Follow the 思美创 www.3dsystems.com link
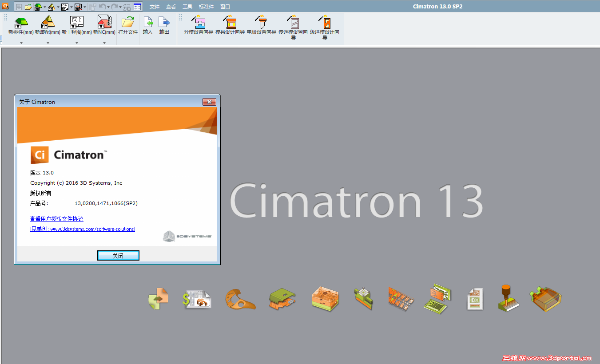 83,229
